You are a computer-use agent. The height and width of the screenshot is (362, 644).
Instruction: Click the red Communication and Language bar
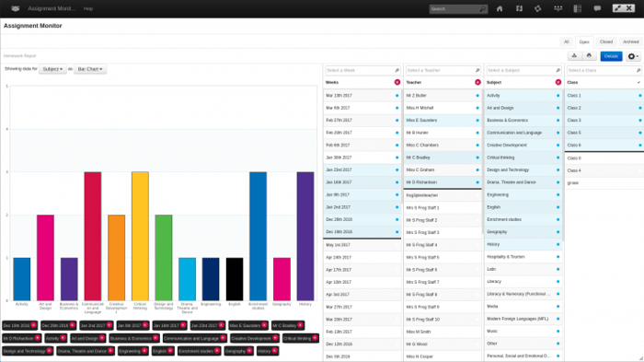(93, 236)
